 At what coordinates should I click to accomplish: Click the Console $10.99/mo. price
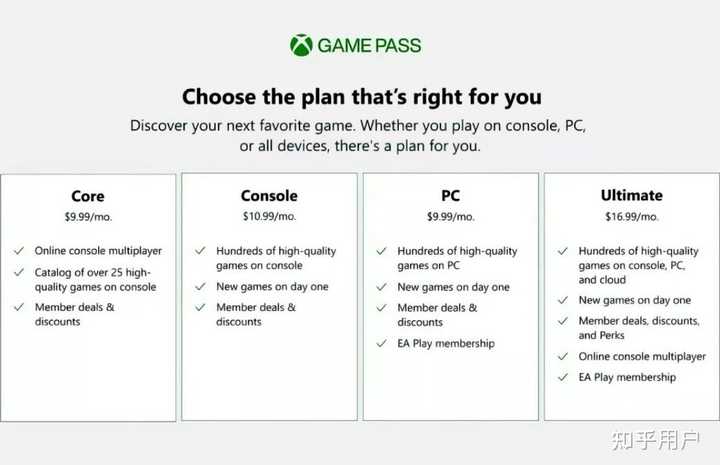pos(269,216)
